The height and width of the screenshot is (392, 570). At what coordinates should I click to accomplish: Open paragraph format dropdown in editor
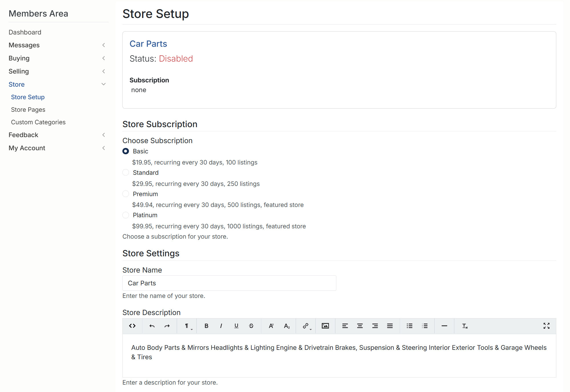187,326
